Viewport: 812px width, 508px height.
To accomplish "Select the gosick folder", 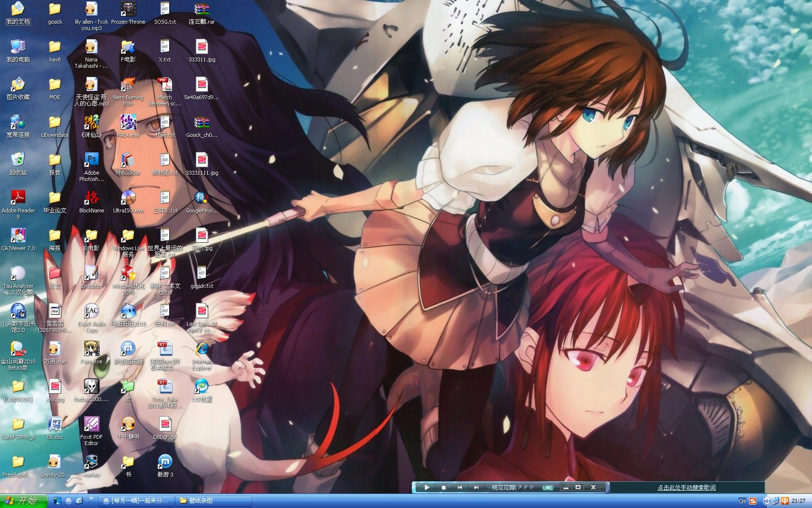I will pyautogui.click(x=55, y=13).
